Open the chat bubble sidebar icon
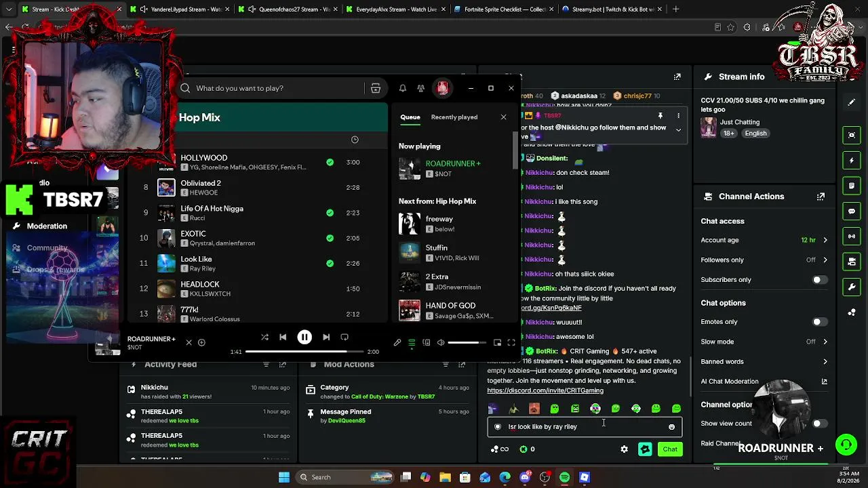This screenshot has height=488, width=868. tap(852, 211)
